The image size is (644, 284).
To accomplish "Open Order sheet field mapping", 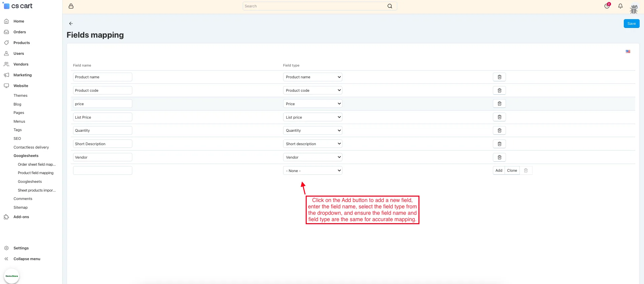I will [37, 164].
